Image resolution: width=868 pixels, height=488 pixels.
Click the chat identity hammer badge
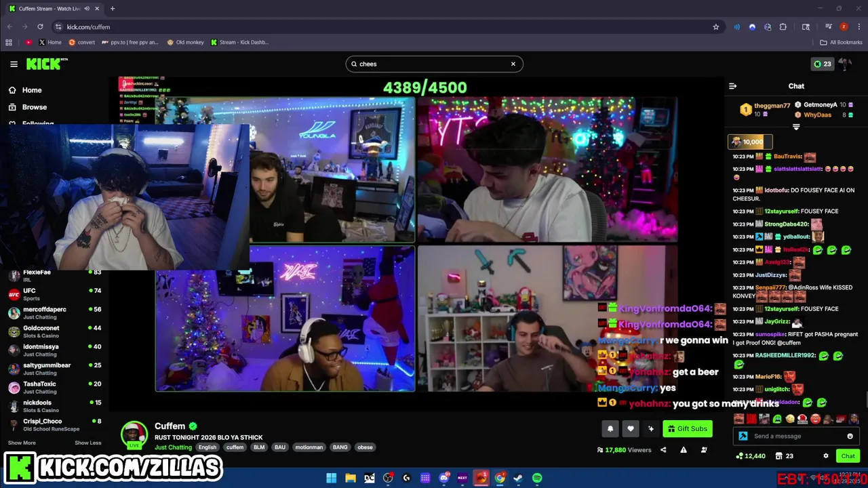tap(743, 436)
